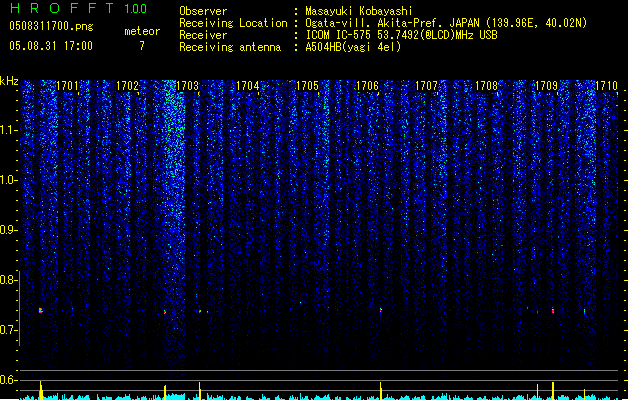Click the 'Receiving Location' label
The image size is (629, 400).
[x=233, y=23]
